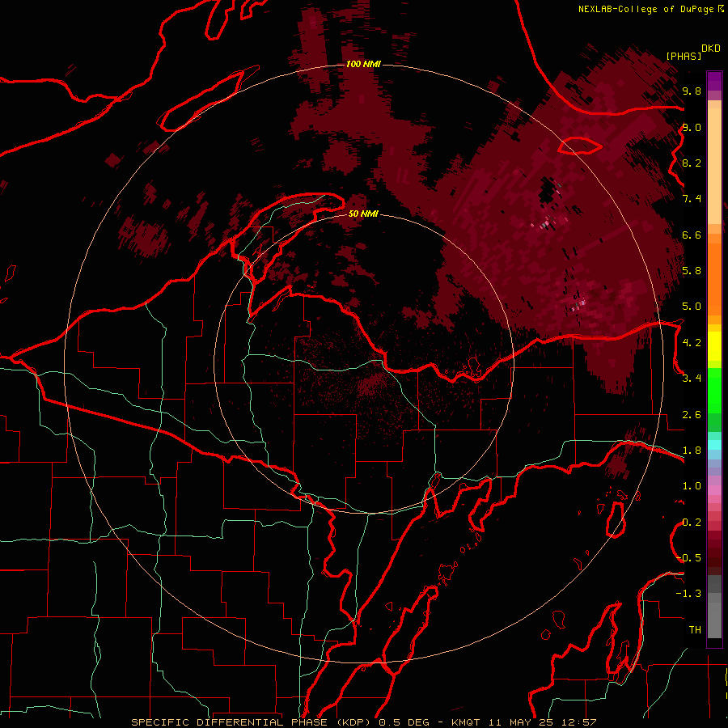Click the [PHAS] label above the color scale
This screenshot has width=728, height=728.
[684, 56]
